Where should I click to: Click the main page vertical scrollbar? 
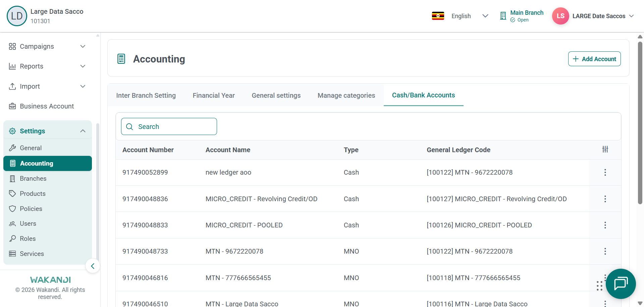640,123
